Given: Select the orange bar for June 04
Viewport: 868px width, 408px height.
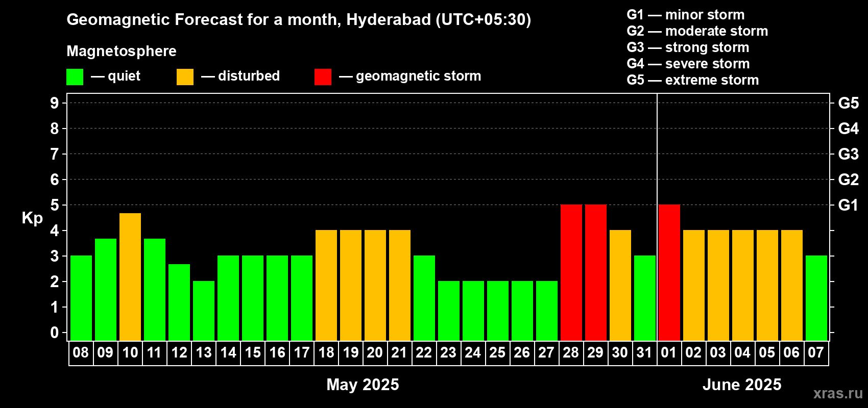Looking at the screenshot, I should pyautogui.click(x=743, y=286).
